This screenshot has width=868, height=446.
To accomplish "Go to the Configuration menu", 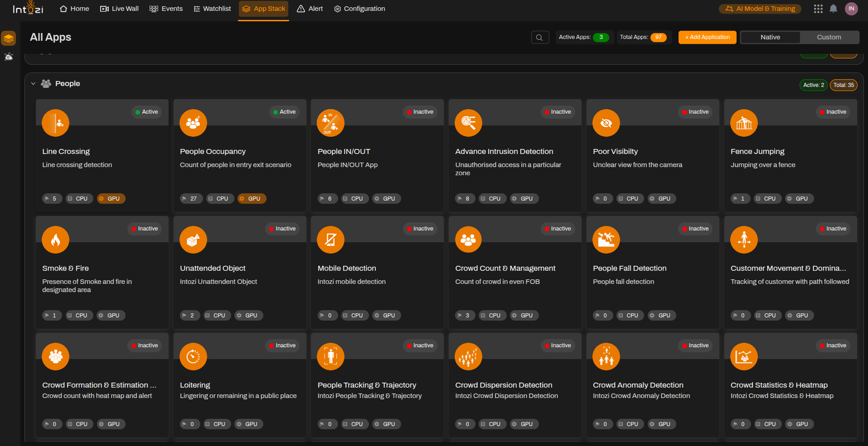I will [x=359, y=9].
